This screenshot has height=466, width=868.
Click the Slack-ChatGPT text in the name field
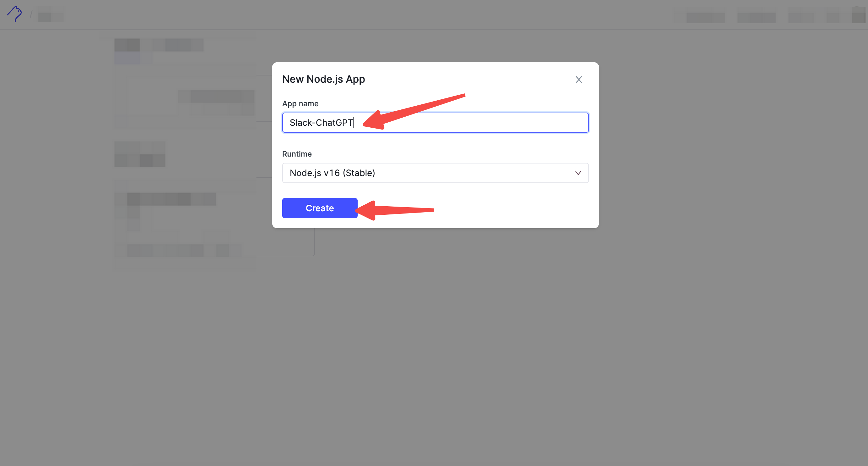point(321,123)
